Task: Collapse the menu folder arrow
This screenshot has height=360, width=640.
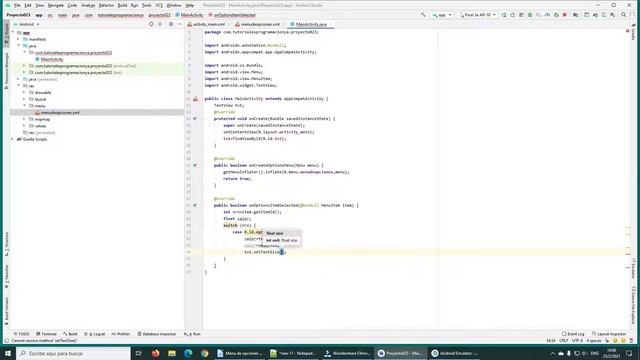Action: pos(24,106)
